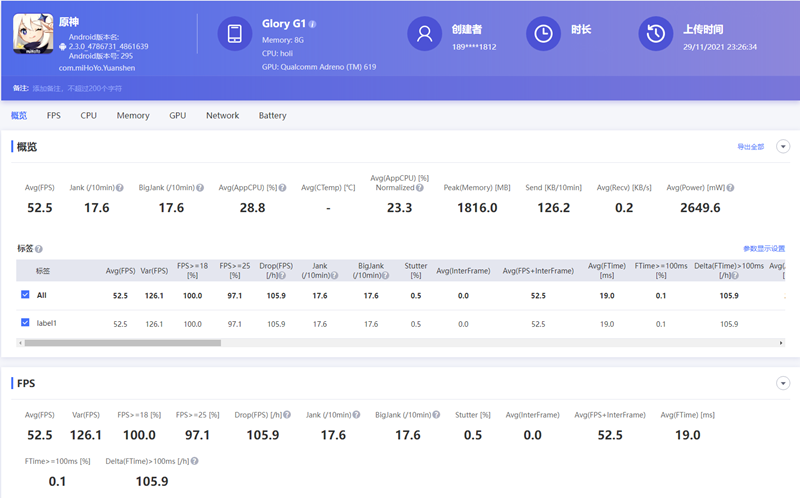Screen dimensions: 800x498
Task: Open 参数显示设置 parameter display settings
Action: tap(763, 248)
